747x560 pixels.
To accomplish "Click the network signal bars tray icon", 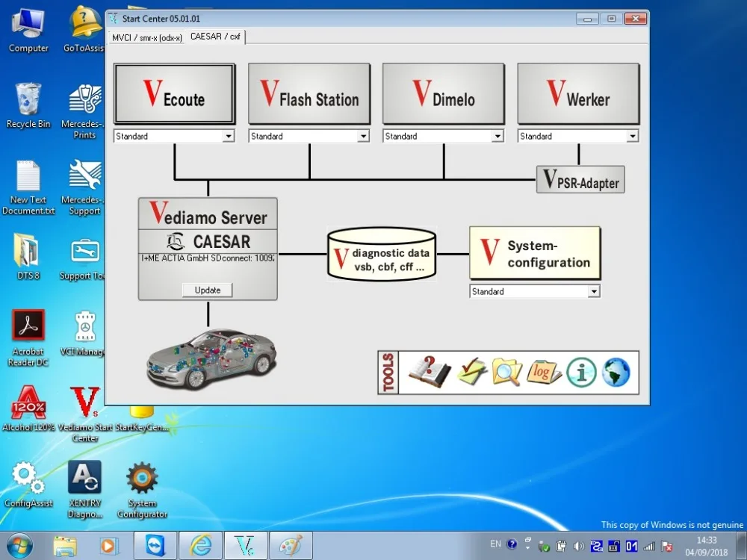I will tap(649, 547).
